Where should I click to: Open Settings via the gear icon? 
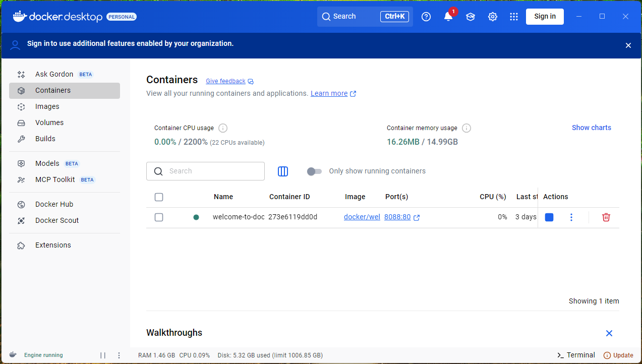pyautogui.click(x=493, y=17)
